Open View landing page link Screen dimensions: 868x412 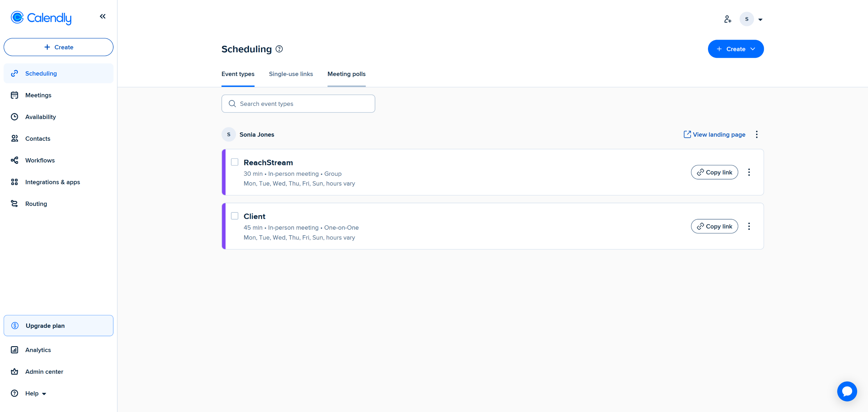714,135
